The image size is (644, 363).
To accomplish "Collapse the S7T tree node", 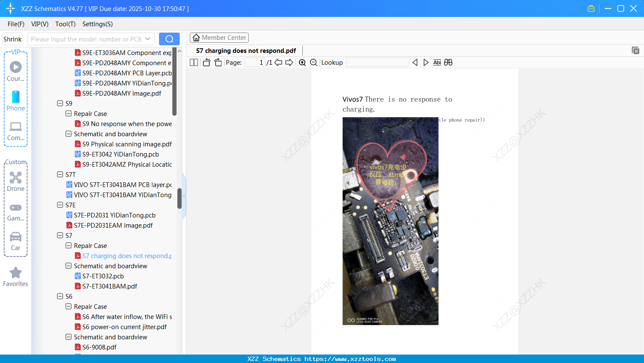I will (60, 174).
